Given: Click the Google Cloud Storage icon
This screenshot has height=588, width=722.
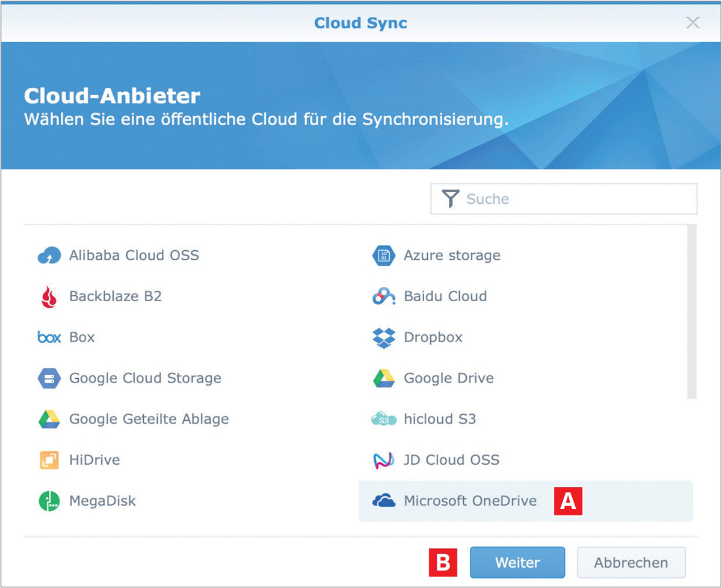Looking at the screenshot, I should 49,379.
